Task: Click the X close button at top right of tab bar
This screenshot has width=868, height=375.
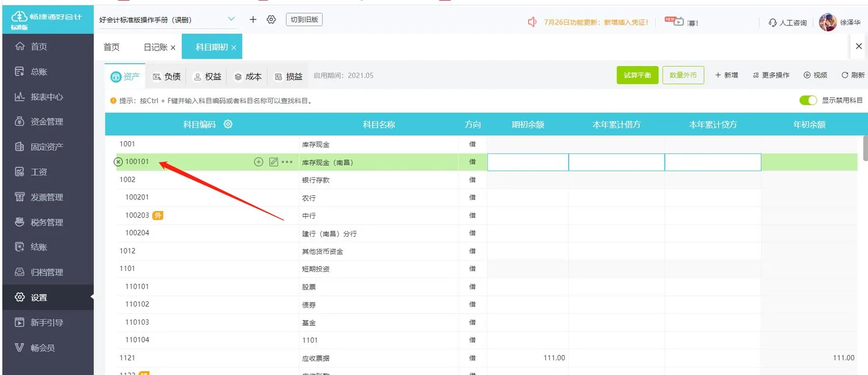Action: click(859, 46)
